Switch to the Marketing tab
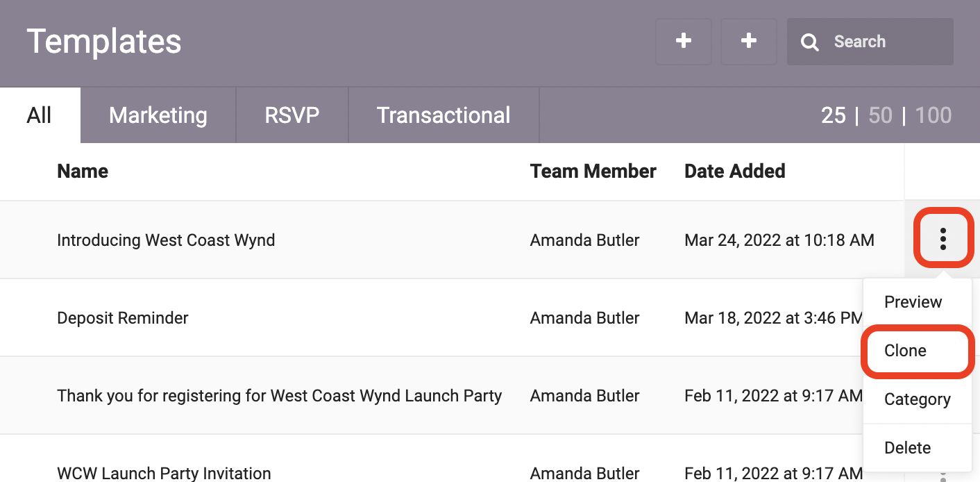This screenshot has height=482, width=980. (x=158, y=115)
